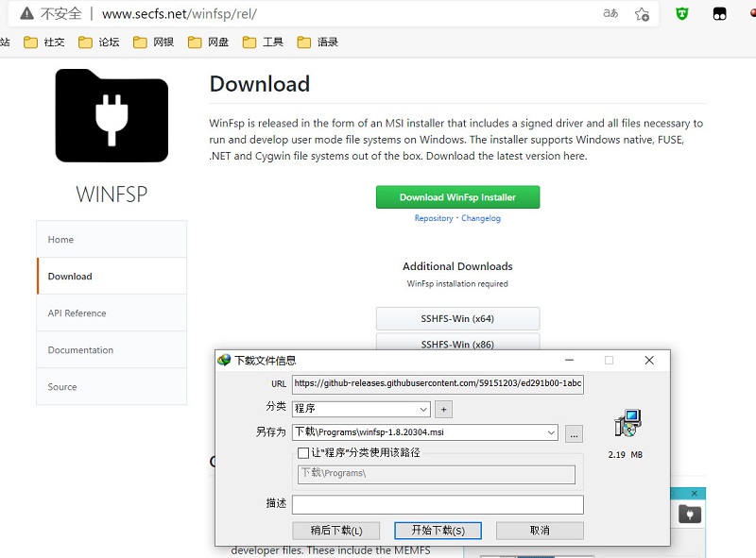Go to the Home sidebar item
Viewport: 756px width, 558px height.
(x=112, y=240)
